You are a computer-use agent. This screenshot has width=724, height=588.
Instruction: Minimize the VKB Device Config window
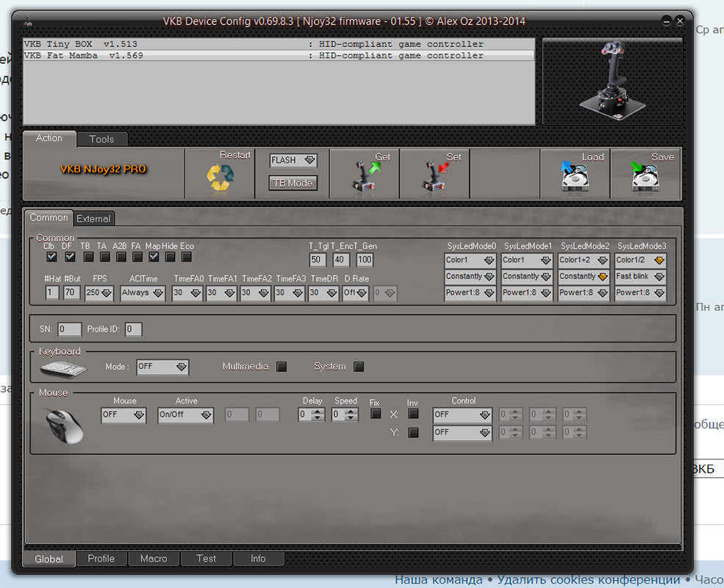[x=666, y=21]
